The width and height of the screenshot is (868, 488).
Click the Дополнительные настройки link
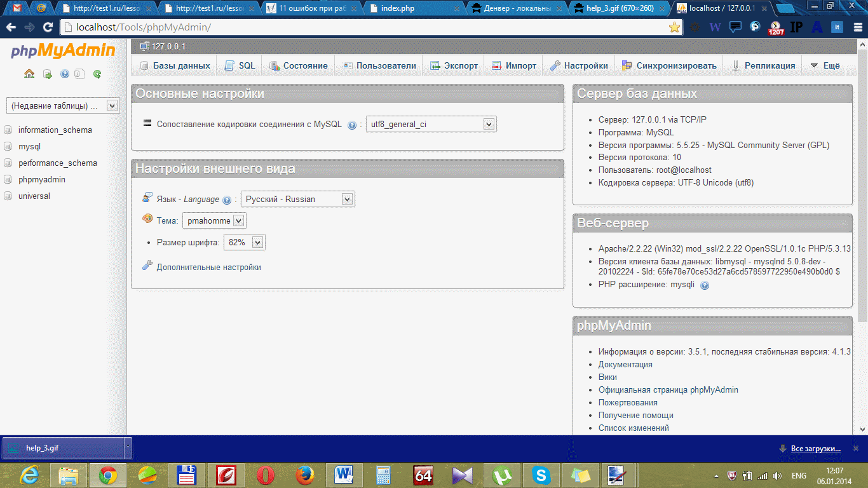coord(208,268)
